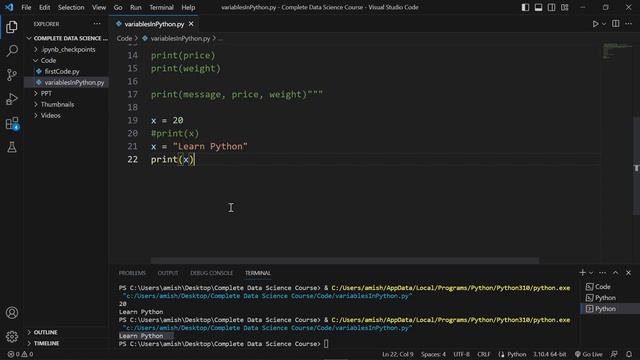Open the Manage gear settings

tap(12, 336)
